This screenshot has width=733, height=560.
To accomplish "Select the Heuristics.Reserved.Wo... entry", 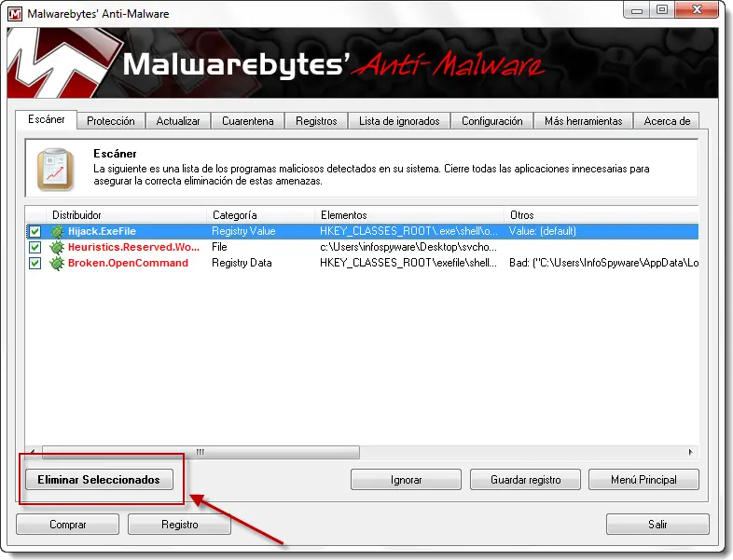I will pos(133,247).
